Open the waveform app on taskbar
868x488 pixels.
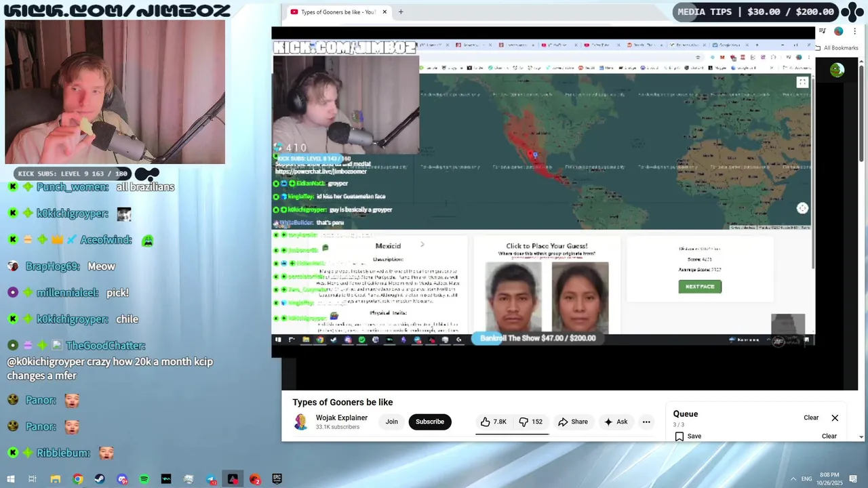(166, 479)
